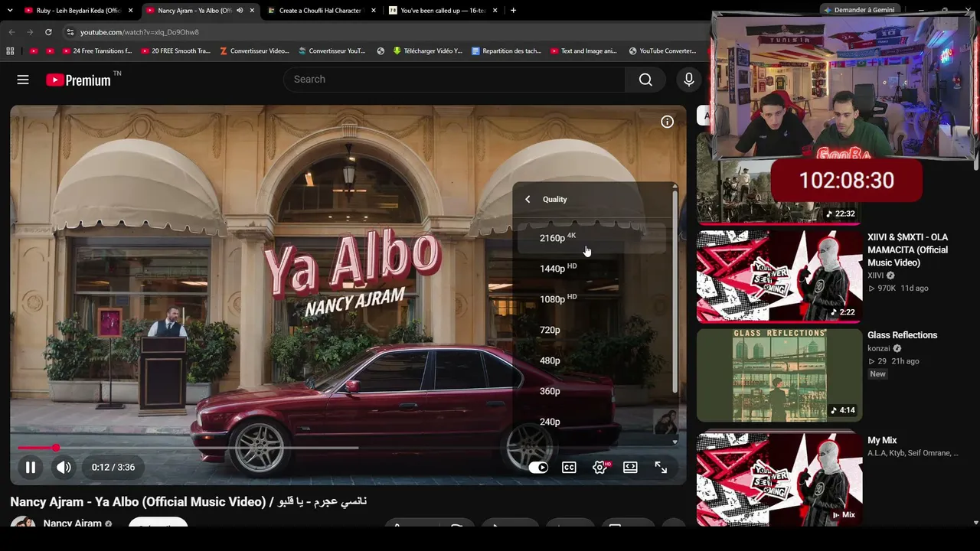Open the Text and Image ani... bookmark
Image resolution: width=980 pixels, height=551 pixels.
[x=583, y=51]
